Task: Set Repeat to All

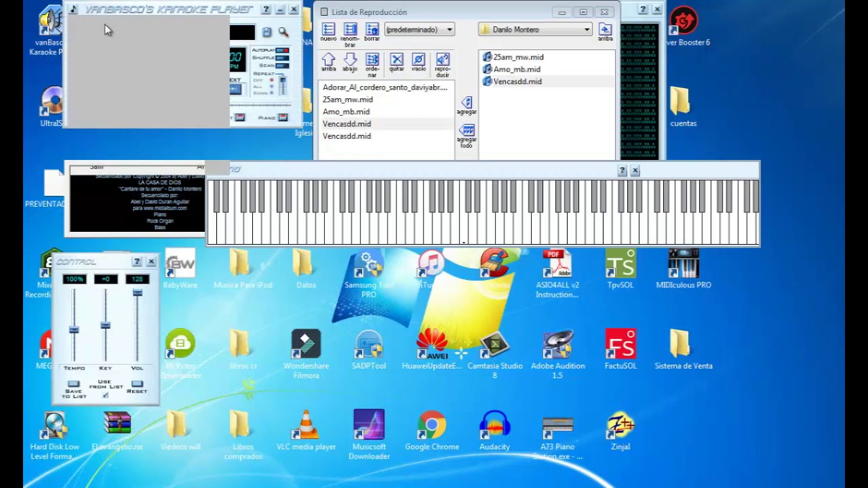Action: tap(272, 86)
